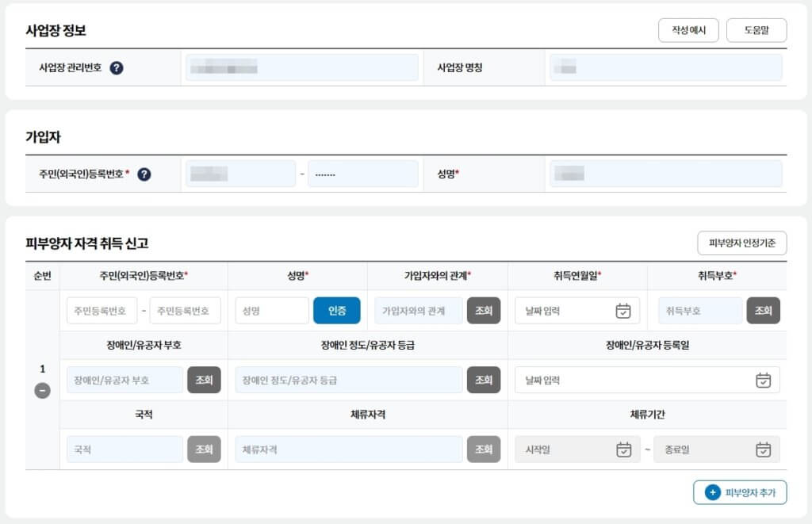Focus the 가입자와의 관계 input field
812x524 pixels.
[419, 311]
